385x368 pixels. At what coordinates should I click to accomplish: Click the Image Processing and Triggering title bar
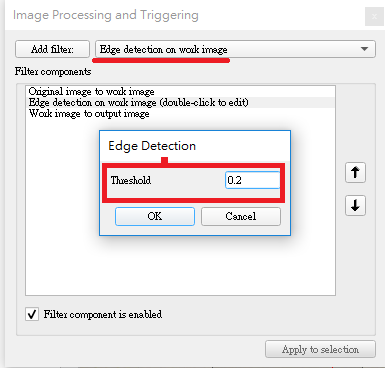pyautogui.click(x=106, y=15)
